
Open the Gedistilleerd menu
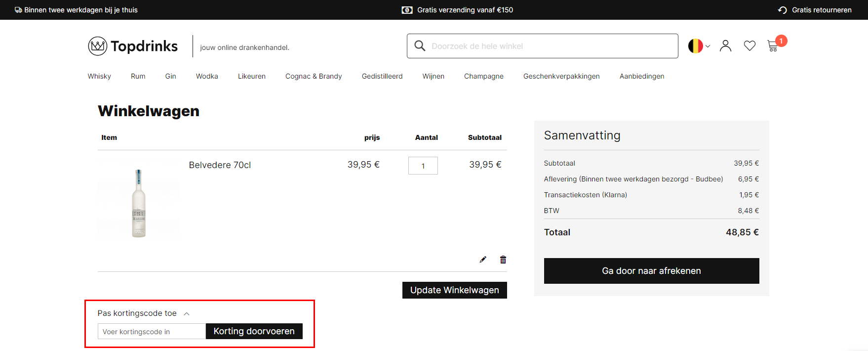coord(382,76)
